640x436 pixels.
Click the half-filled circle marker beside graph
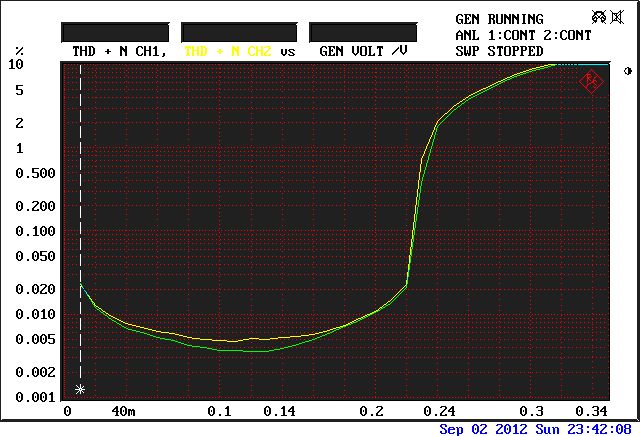point(628,71)
